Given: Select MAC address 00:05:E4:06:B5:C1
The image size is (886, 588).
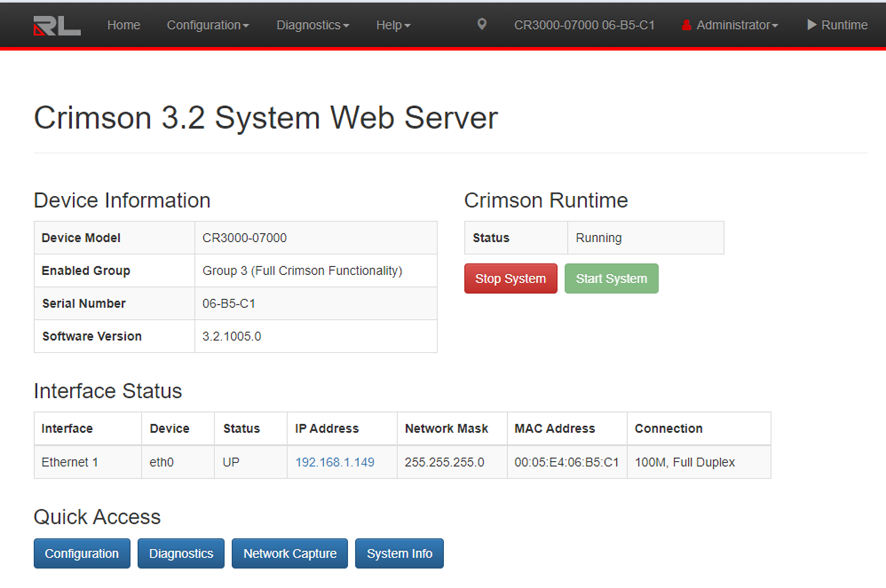Looking at the screenshot, I should tap(566, 462).
